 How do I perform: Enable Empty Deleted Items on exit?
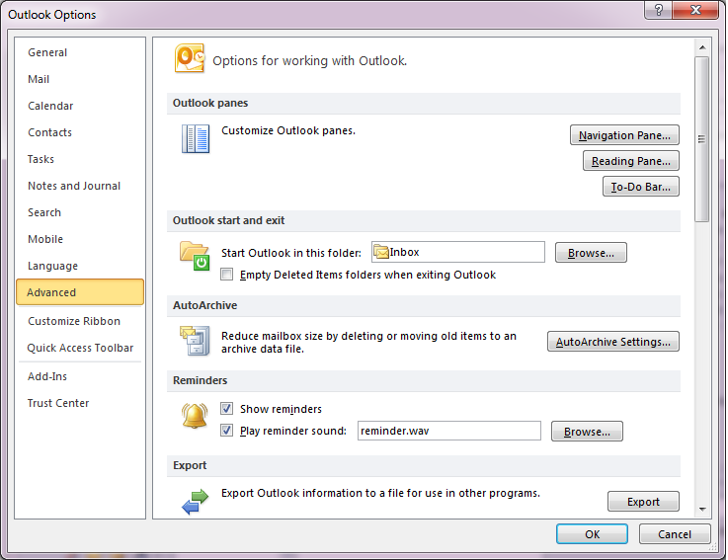pos(228,276)
